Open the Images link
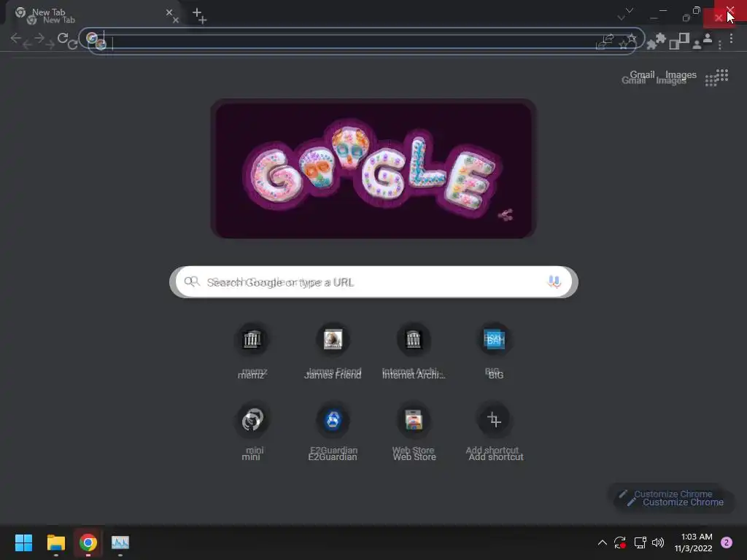The height and width of the screenshot is (560, 747). pos(681,75)
